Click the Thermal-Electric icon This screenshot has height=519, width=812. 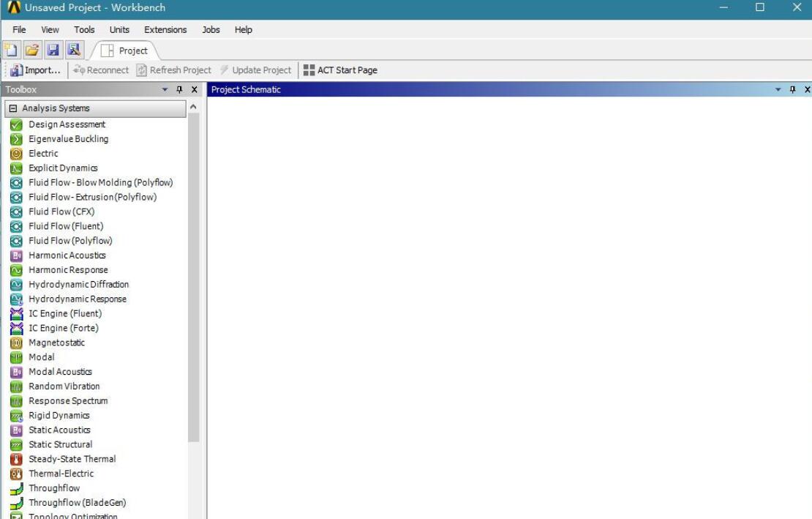click(17, 474)
